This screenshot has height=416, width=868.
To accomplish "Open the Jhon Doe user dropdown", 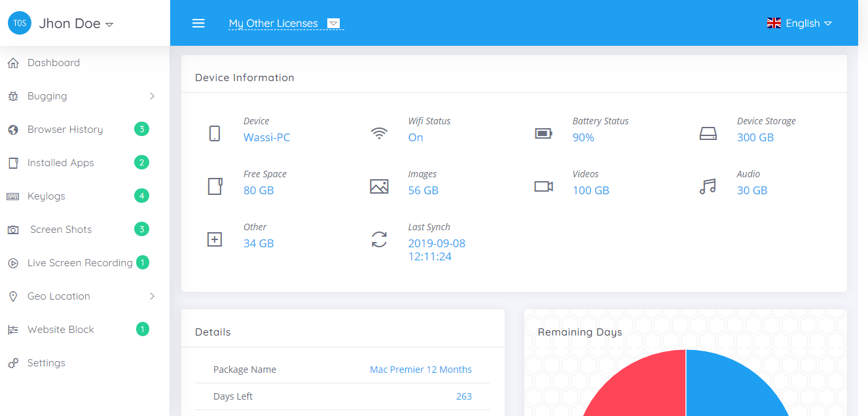I will [x=76, y=24].
